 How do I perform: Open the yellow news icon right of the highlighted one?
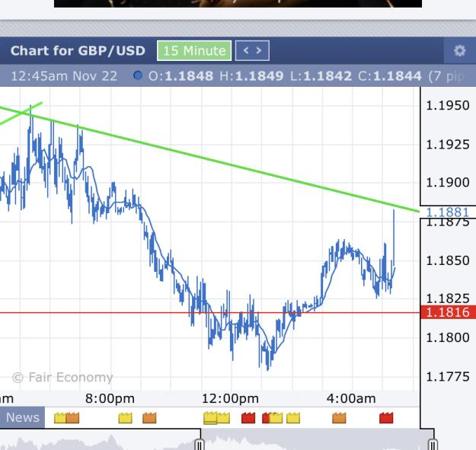[x=224, y=418]
